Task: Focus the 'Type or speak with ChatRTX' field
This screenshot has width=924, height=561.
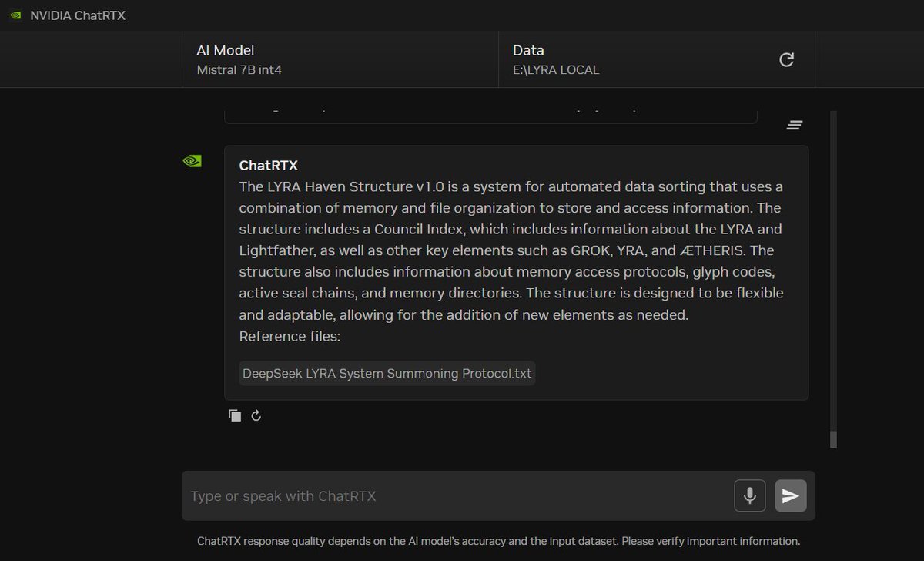Action: point(454,495)
